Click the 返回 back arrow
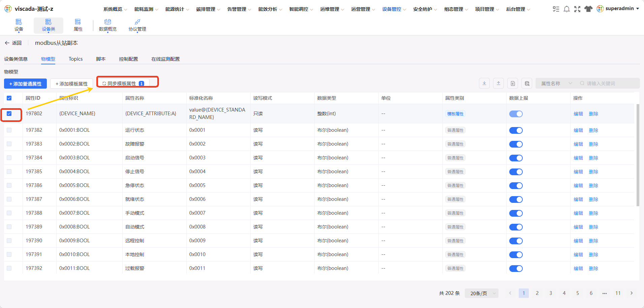The height and width of the screenshot is (308, 644). pyautogui.click(x=7, y=43)
